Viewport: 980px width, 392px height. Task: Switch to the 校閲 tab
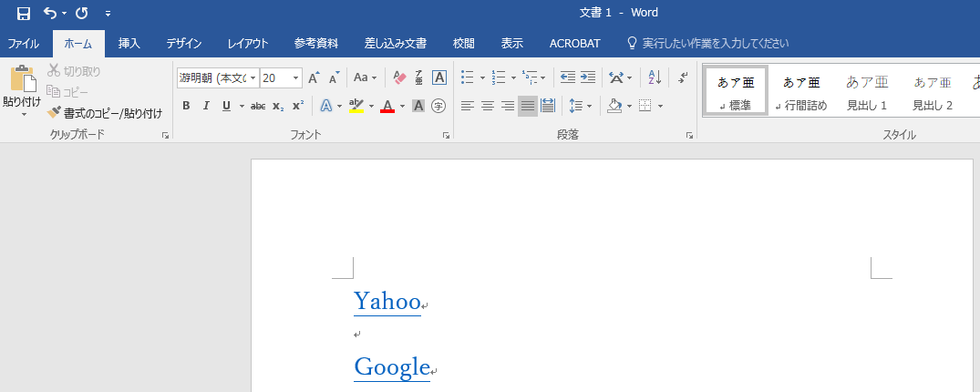(x=463, y=43)
